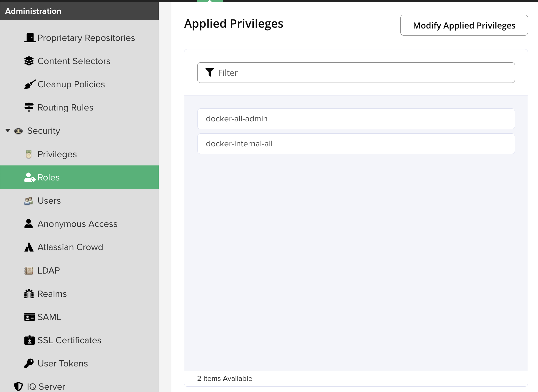
Task: Go to Atlassian Crowd configuration
Action: [70, 247]
